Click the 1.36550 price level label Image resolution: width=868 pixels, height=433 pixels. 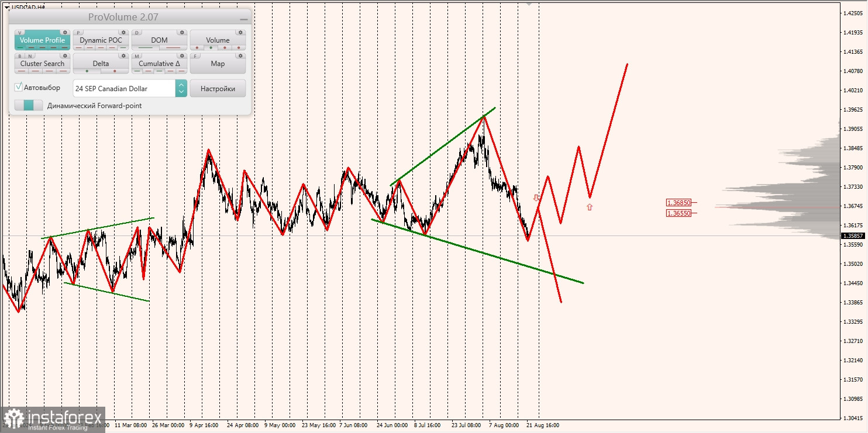679,213
